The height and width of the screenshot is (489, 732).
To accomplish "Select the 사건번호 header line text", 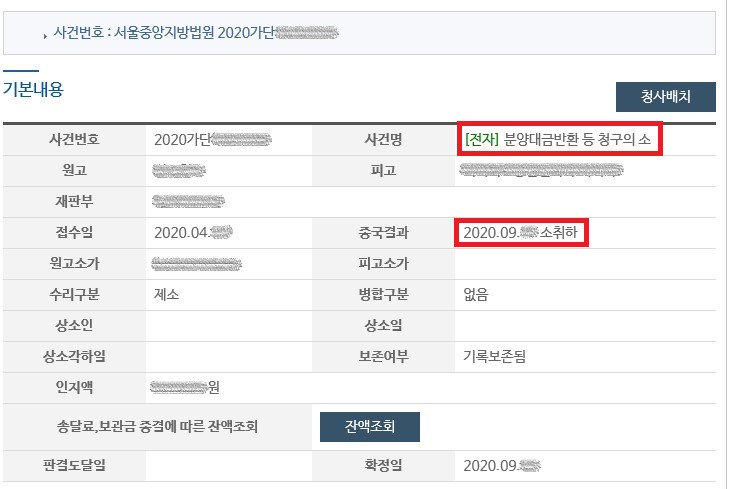I will point(196,33).
